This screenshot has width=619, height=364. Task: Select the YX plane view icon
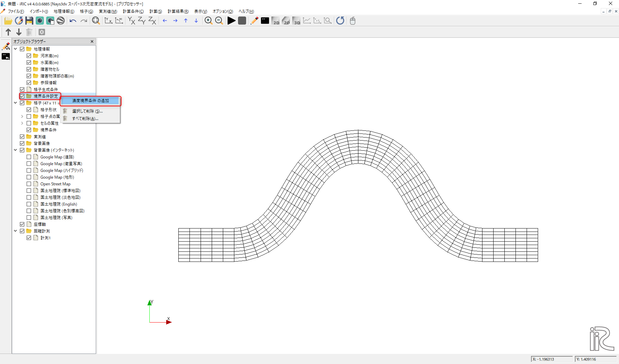(131, 21)
